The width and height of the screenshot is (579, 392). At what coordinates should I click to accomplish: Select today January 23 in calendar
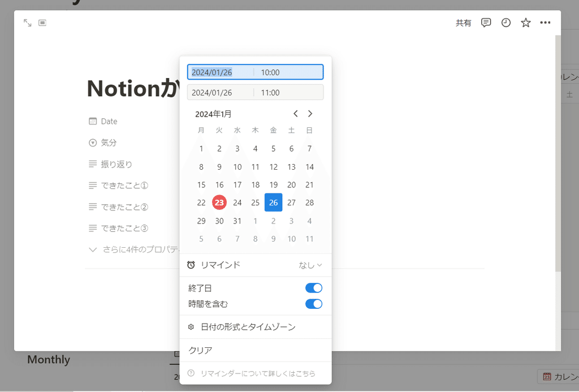pyautogui.click(x=219, y=203)
